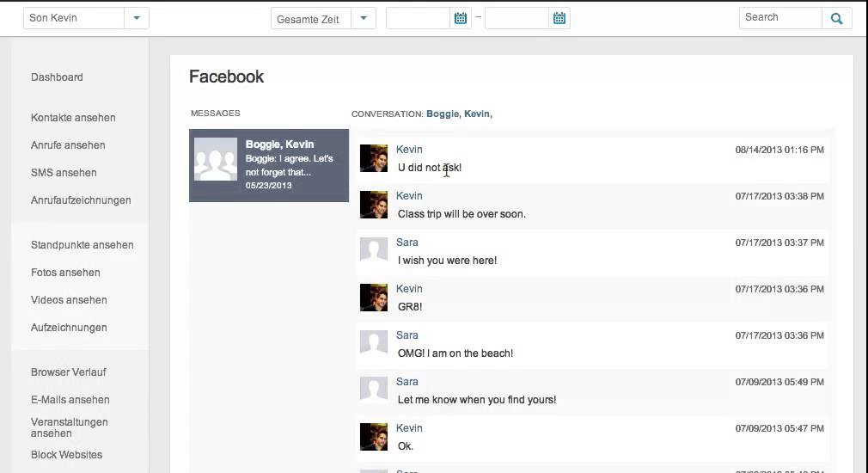Click Kevin's name on the 'Ok.' message
The width and height of the screenshot is (868, 473).
409,428
